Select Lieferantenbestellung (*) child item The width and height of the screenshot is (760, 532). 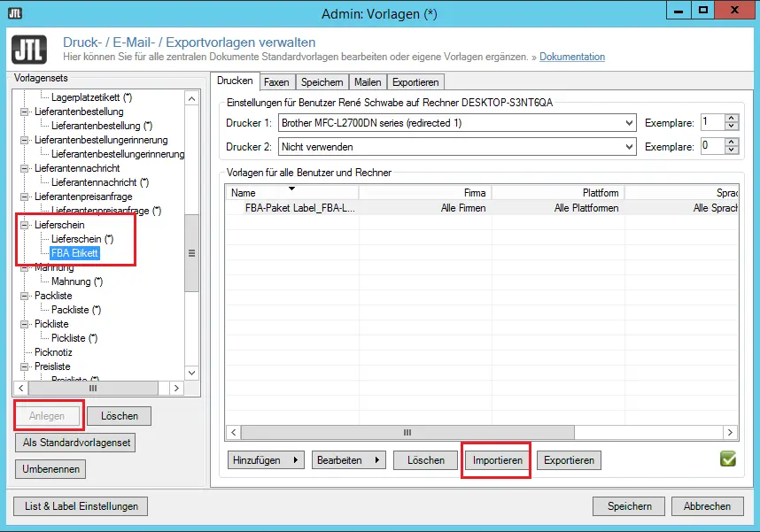[102, 126]
